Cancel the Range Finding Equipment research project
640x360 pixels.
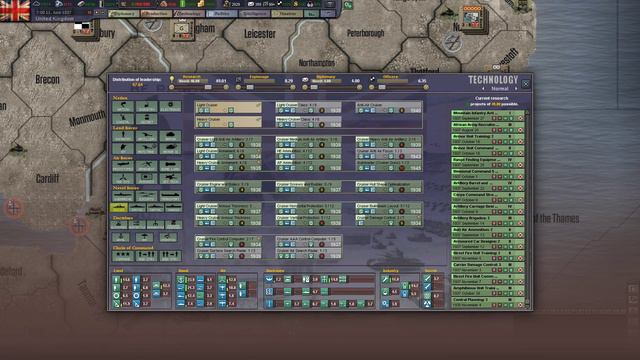[x=520, y=165]
